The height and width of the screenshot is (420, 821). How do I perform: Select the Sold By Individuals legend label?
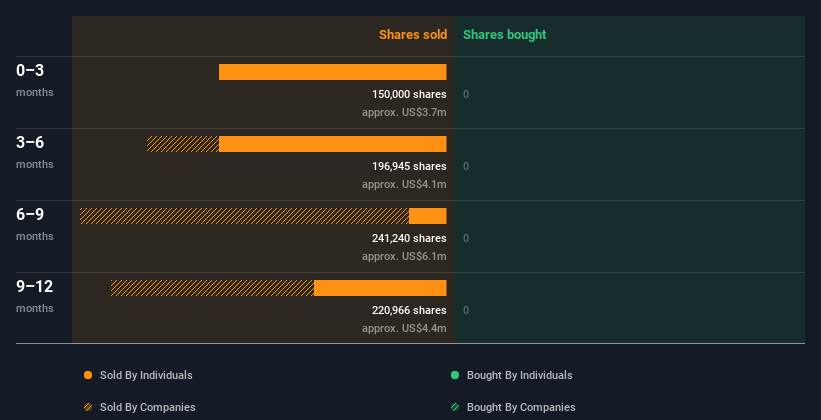pyautogui.click(x=146, y=375)
